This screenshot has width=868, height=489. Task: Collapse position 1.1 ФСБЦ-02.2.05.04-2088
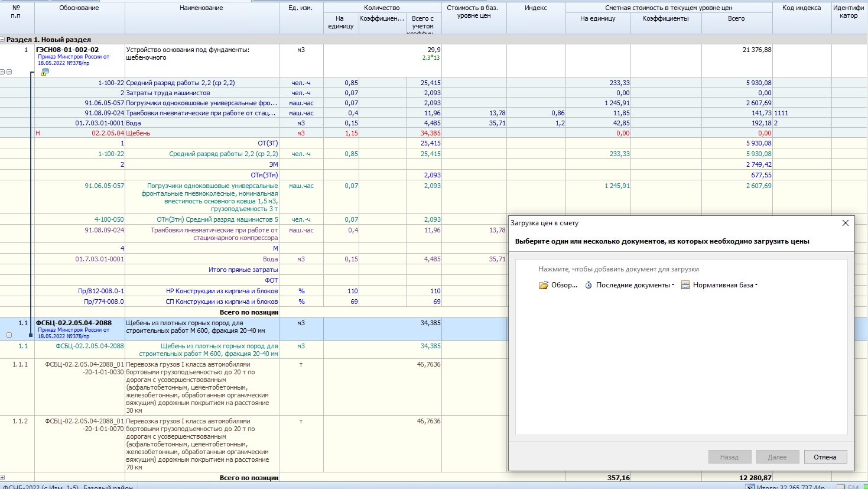click(9, 335)
